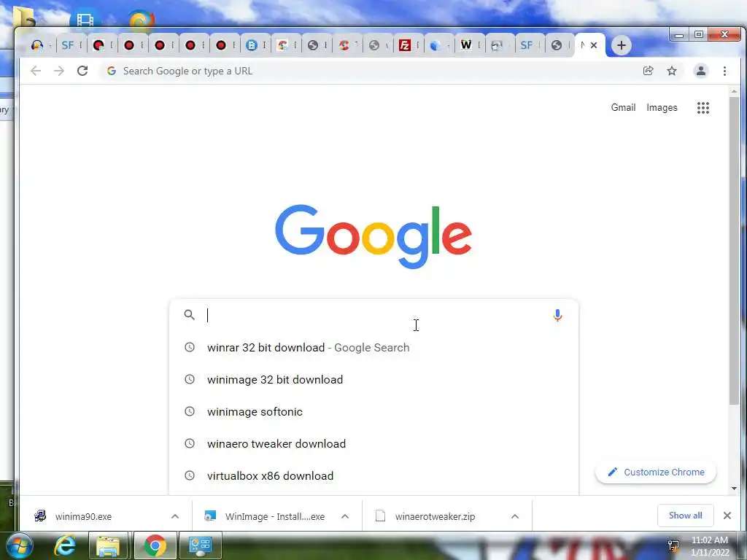
Task: Bookmark this tab with the star icon
Action: (672, 71)
